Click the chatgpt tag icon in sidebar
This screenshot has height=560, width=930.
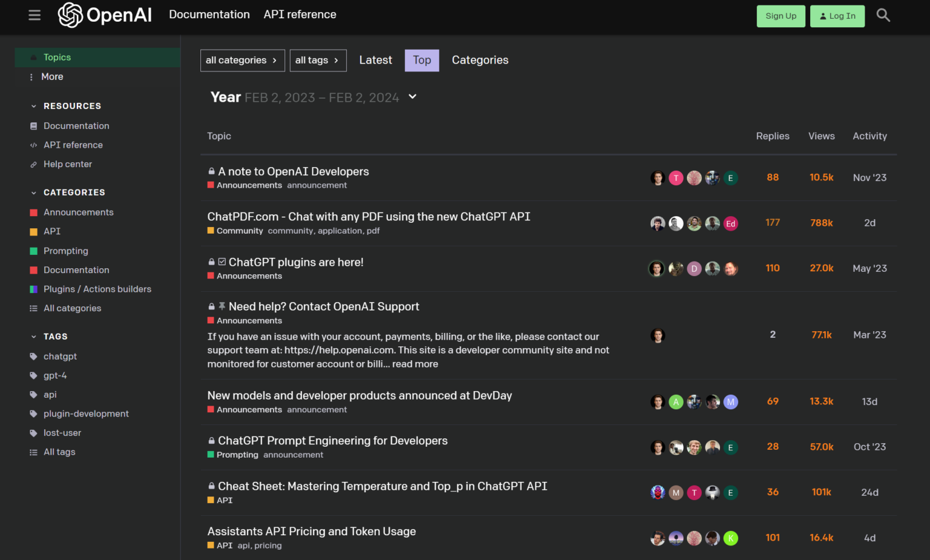(x=33, y=357)
